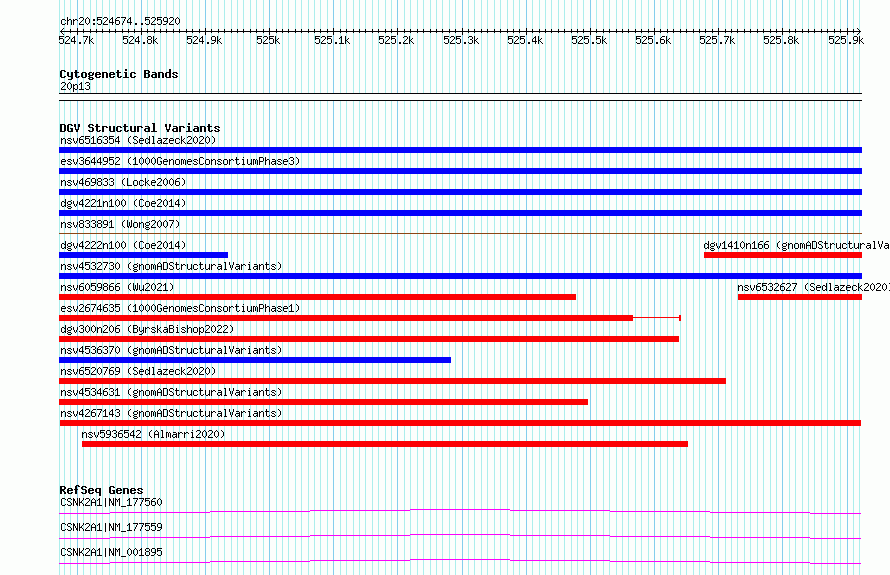Click the 525.6k ruler tick label
This screenshot has width=890, height=575.
click(x=653, y=40)
